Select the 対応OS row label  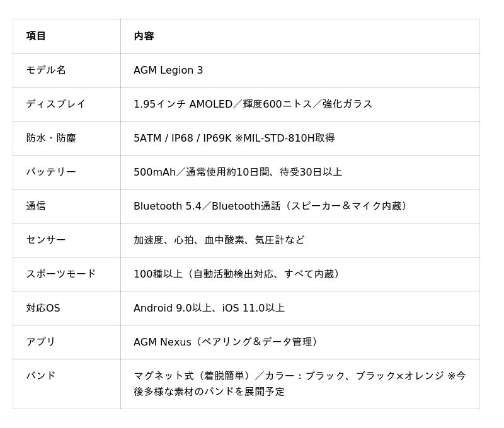(x=43, y=308)
